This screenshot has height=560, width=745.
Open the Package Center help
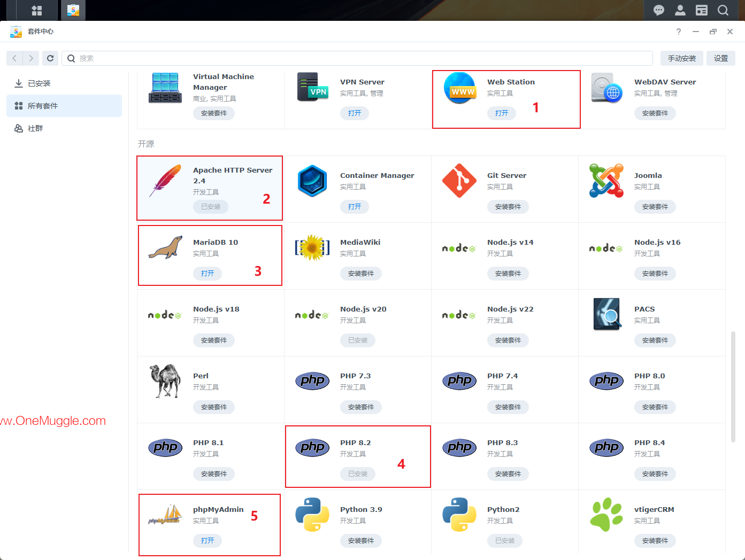(x=679, y=32)
